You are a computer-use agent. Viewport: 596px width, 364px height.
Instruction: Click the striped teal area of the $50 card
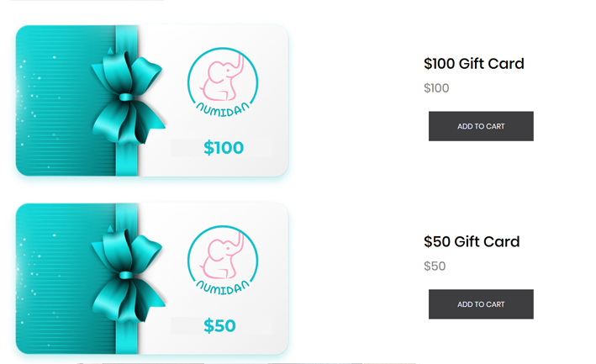59,304
